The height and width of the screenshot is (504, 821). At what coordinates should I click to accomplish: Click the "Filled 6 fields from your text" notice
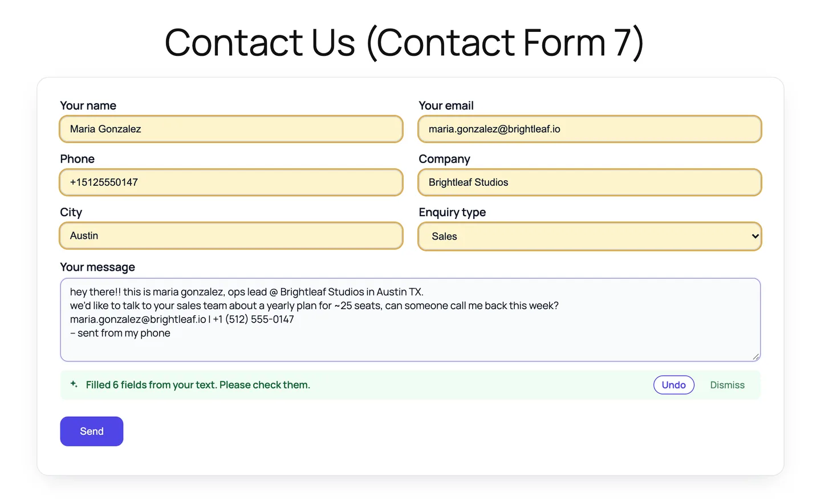(198, 385)
